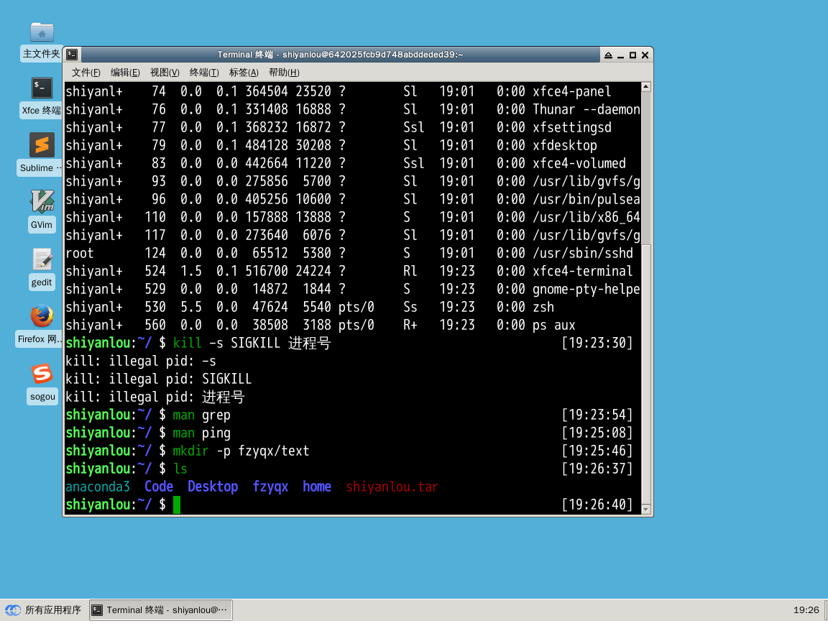Viewport: 828px width, 644px height.
Task: Roll up the terminal window shade button
Action: tap(608, 55)
